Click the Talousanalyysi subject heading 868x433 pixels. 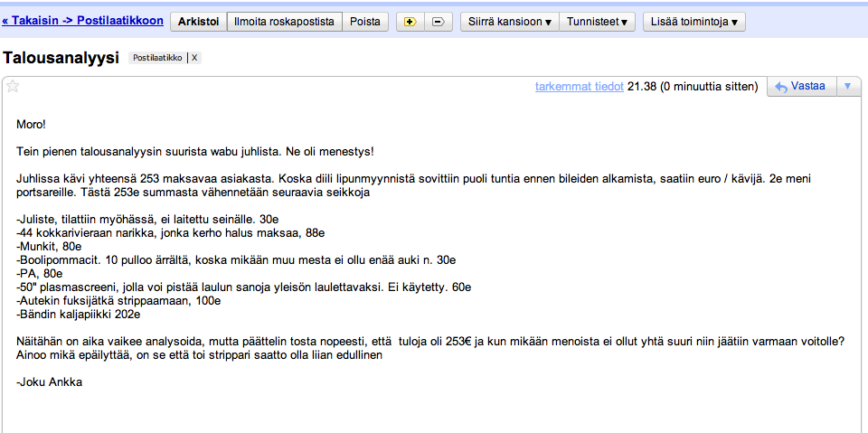(61, 58)
